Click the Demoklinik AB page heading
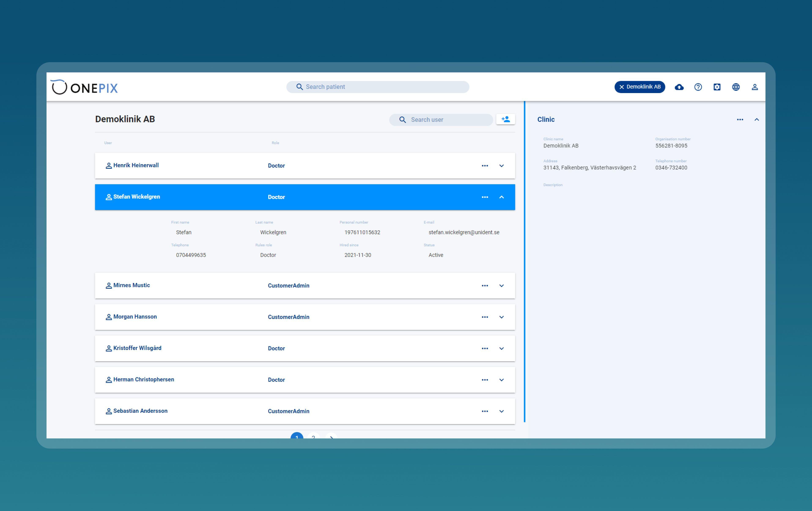 tap(125, 119)
